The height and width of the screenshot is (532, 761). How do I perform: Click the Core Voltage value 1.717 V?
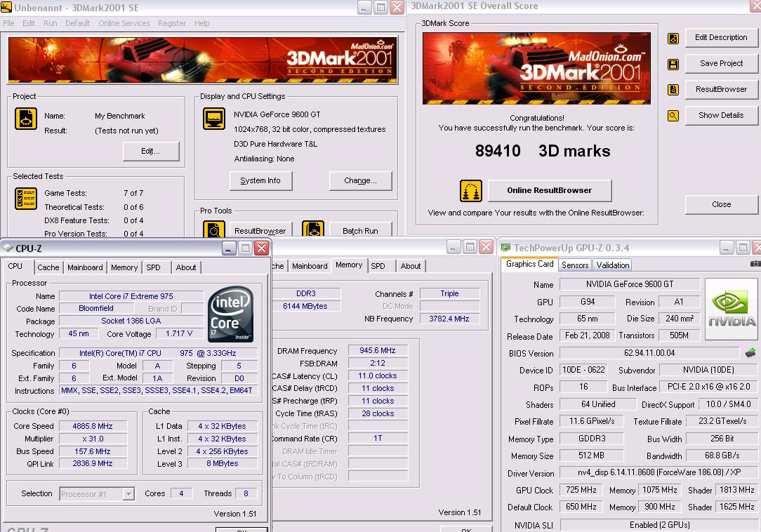pyautogui.click(x=179, y=334)
